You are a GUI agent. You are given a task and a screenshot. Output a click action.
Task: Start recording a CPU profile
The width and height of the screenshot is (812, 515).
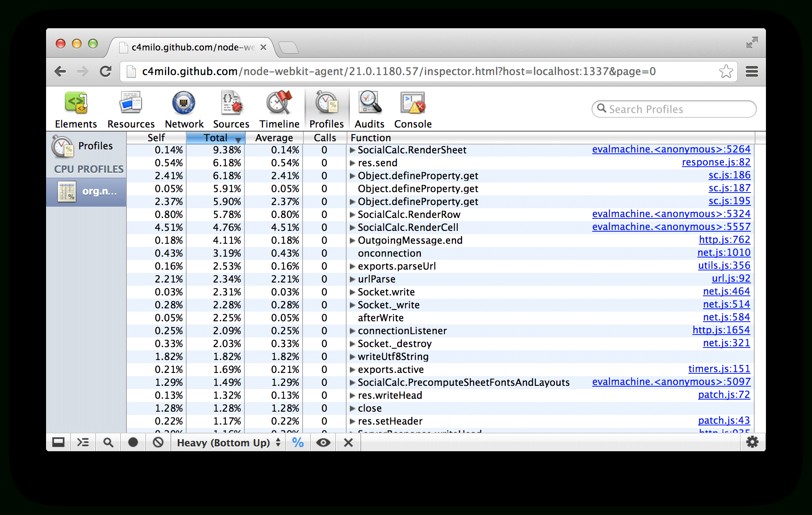pyautogui.click(x=133, y=442)
